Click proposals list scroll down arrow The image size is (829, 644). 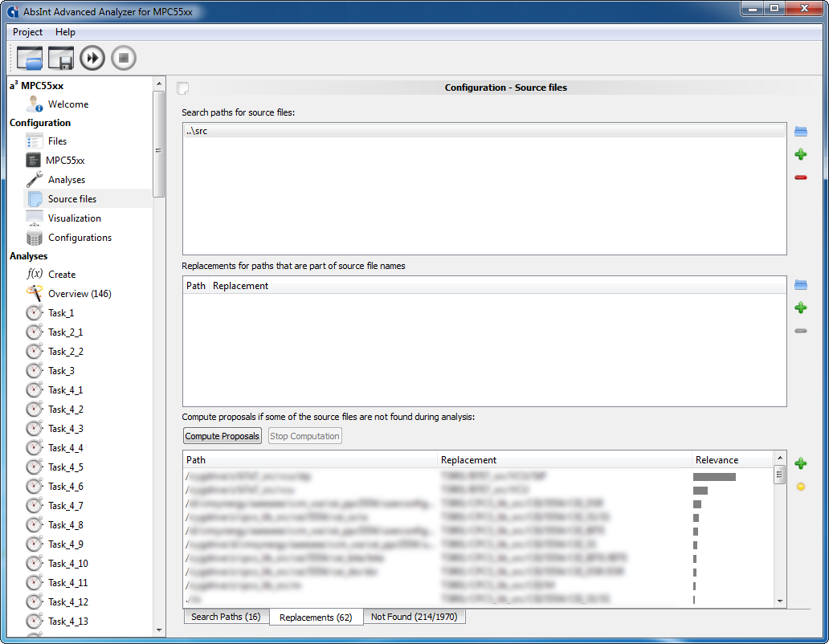click(x=780, y=601)
